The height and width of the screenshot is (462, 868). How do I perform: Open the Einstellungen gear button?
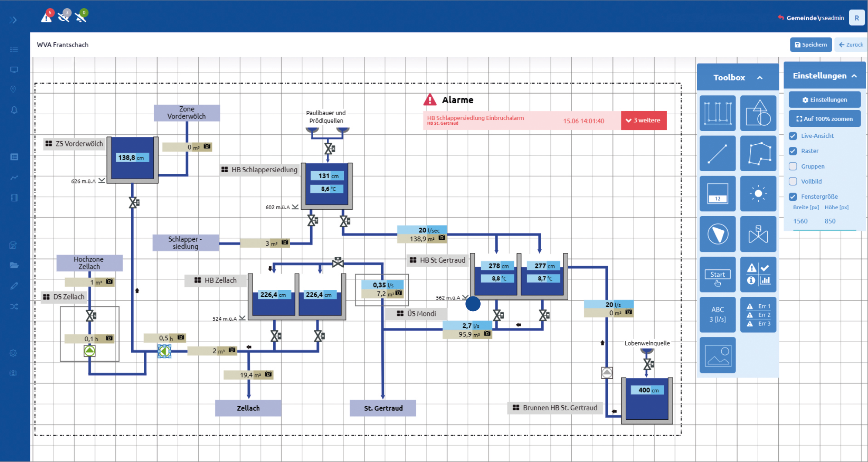[x=824, y=100]
